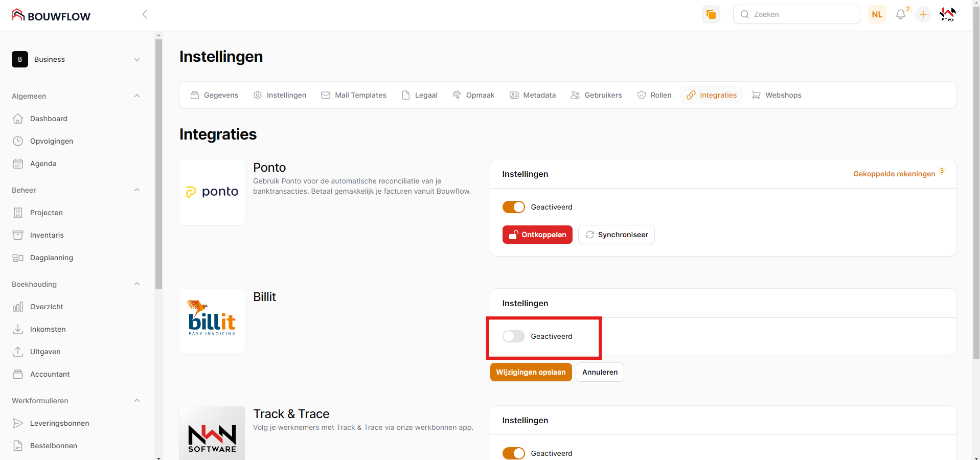Enable the Billit Geactiveerd toggle
The height and width of the screenshot is (460, 980).
point(513,336)
